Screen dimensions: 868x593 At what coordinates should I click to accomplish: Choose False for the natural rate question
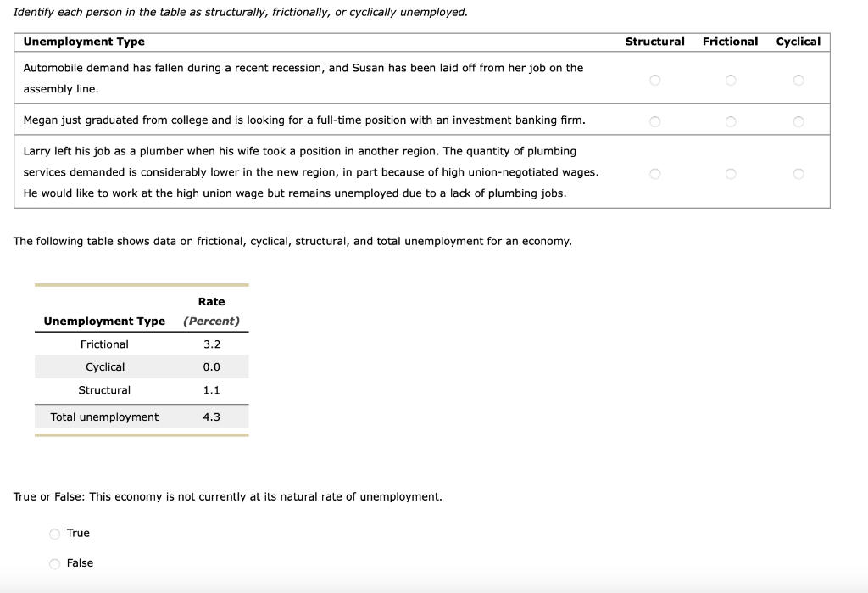(x=53, y=562)
